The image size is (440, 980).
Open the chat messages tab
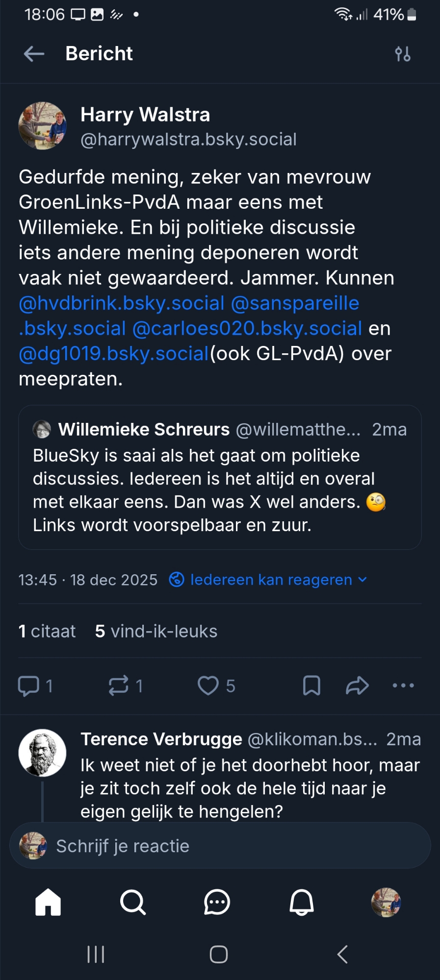coord(217,902)
